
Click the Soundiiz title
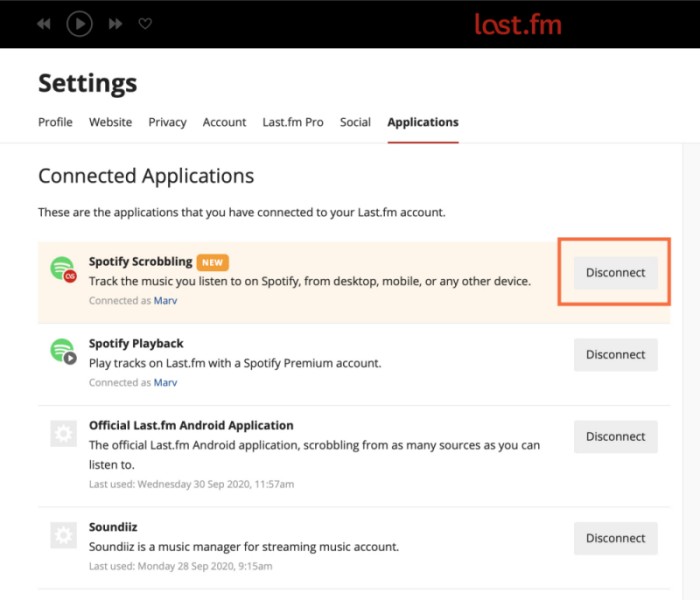(x=113, y=527)
